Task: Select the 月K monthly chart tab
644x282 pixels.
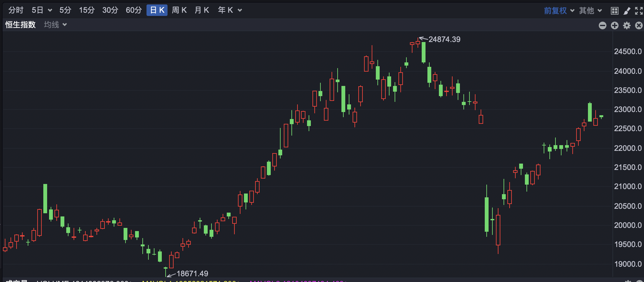Action: (202, 10)
